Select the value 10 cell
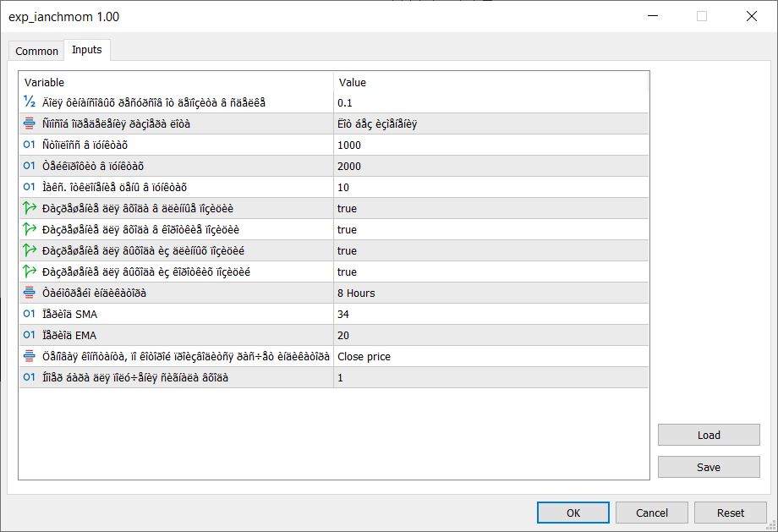The height and width of the screenshot is (532, 778). click(x=490, y=188)
